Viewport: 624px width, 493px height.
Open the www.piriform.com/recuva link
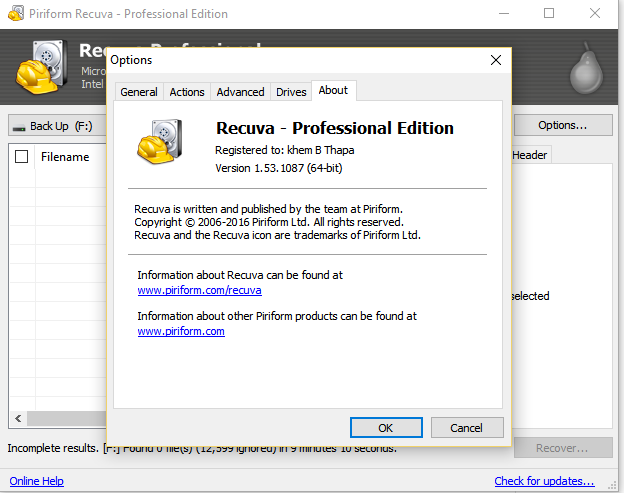point(199,290)
